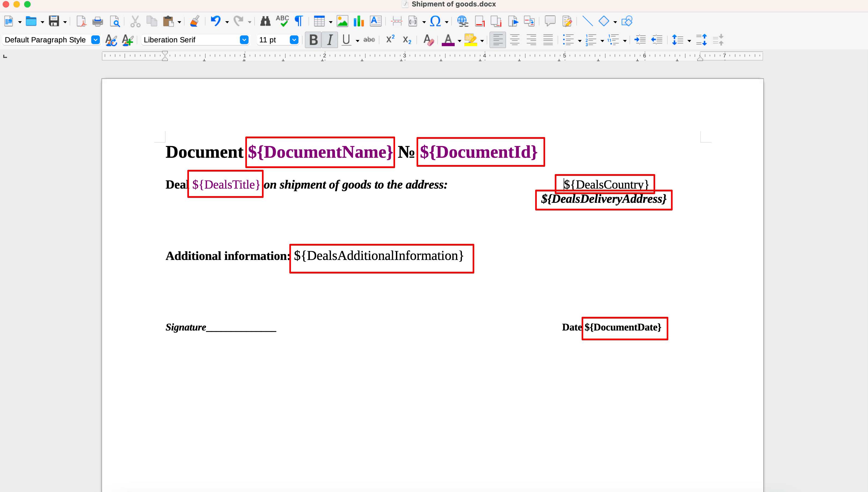
Task: Clone formatting with the paintbrush tool
Action: (195, 21)
